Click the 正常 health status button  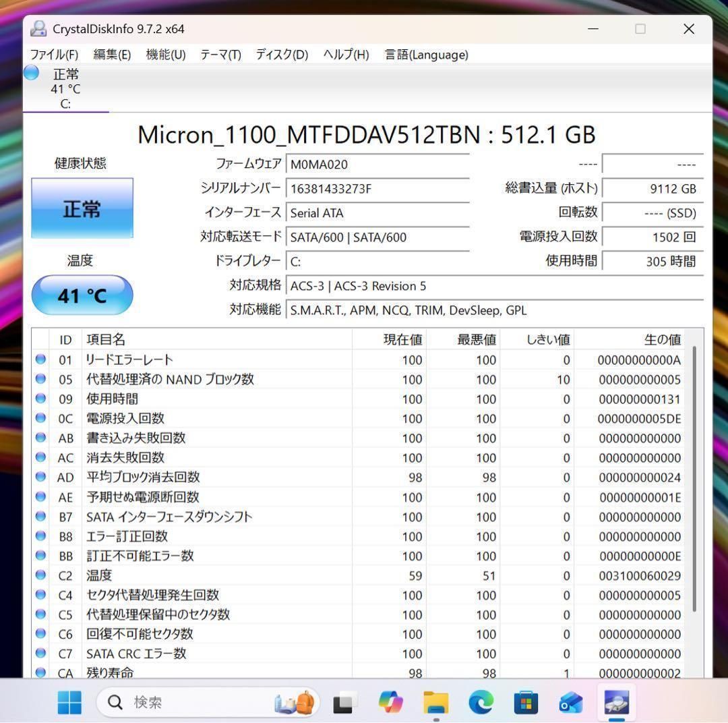[x=82, y=208]
